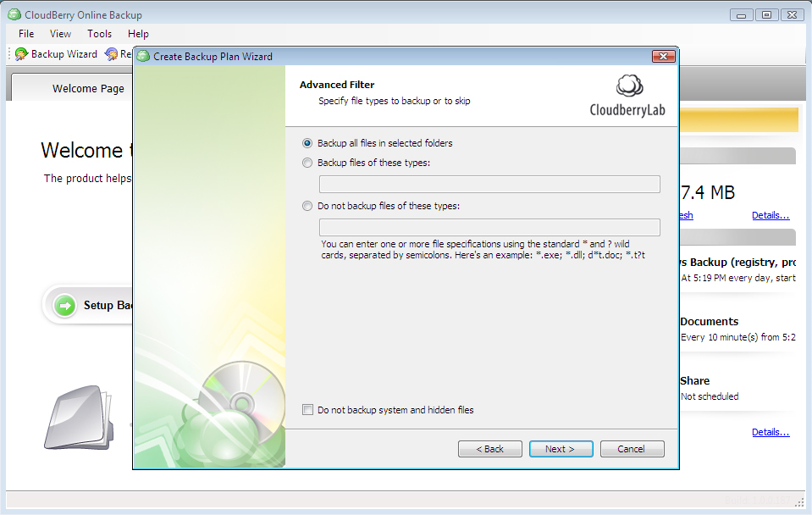812x515 pixels.
Task: Follow the Details link for Share plan
Action: pos(770,432)
